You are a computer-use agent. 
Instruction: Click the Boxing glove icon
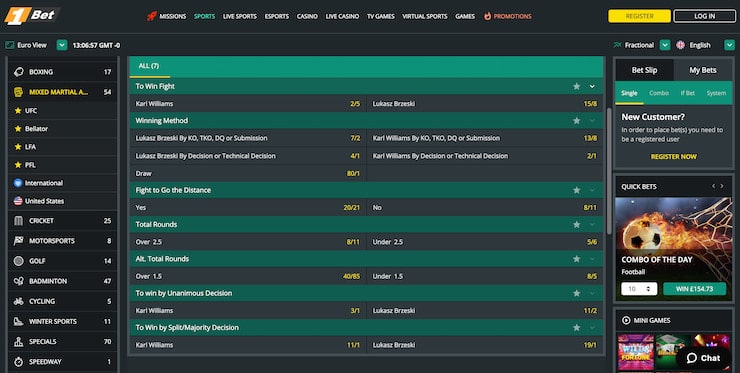18,72
